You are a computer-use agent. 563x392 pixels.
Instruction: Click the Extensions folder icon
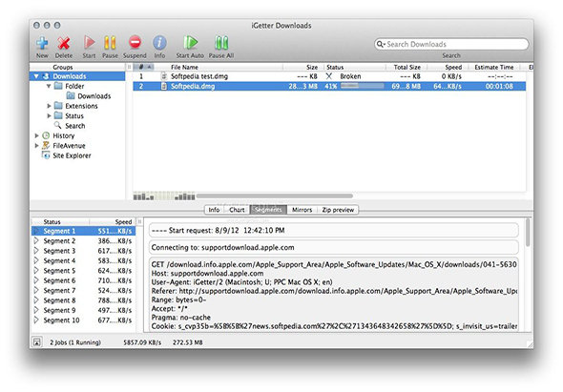point(58,106)
